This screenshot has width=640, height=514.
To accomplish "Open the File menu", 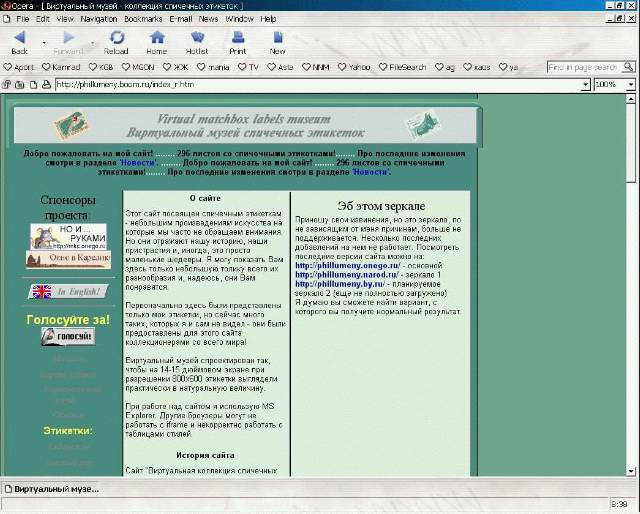I will [22, 19].
